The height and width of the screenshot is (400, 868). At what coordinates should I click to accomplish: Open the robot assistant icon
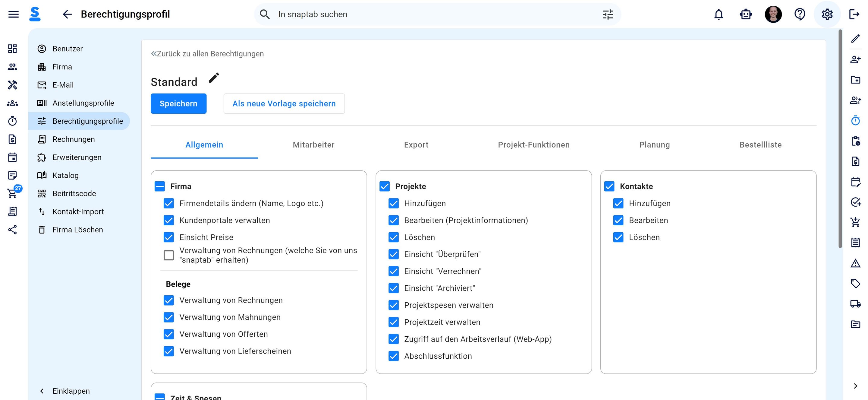[x=746, y=14]
